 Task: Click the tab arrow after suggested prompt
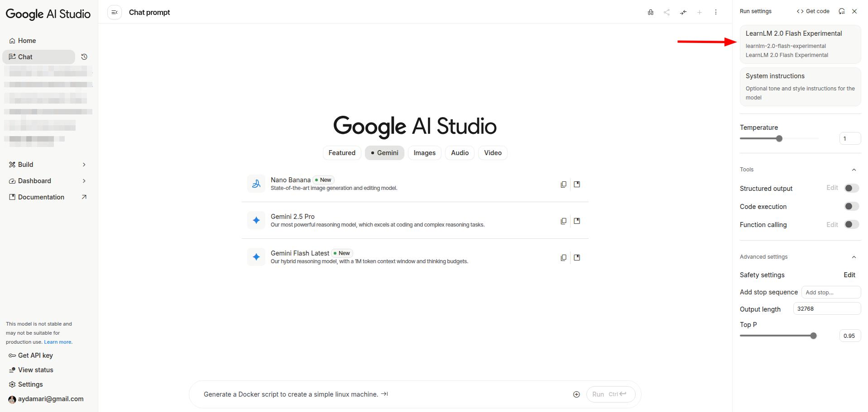384,394
